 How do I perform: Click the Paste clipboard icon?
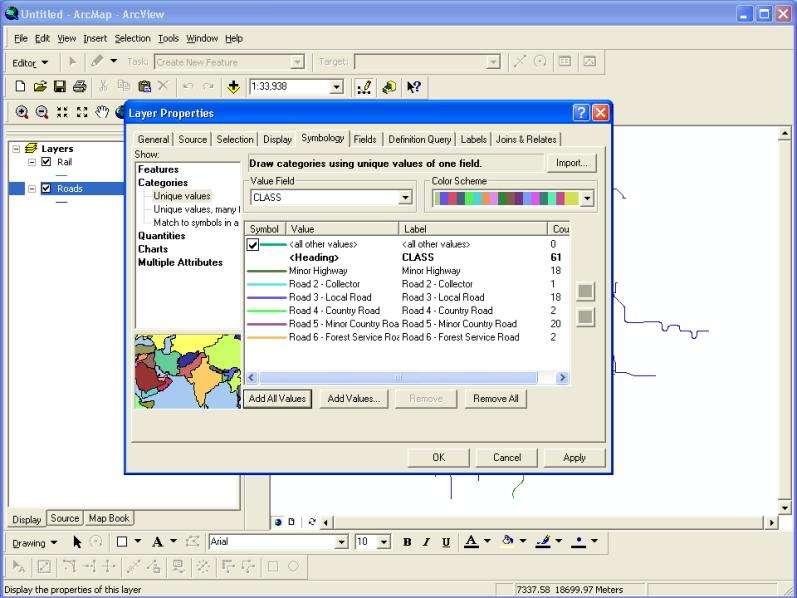(x=144, y=86)
